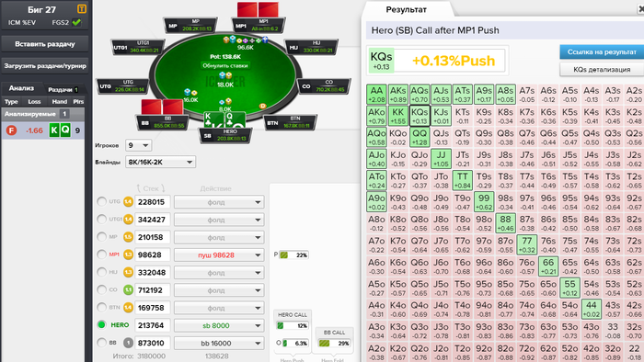Viewport: 644px width, 362px height.
Task: Select the MP1 radio button
Action: pyautogui.click(x=101, y=255)
